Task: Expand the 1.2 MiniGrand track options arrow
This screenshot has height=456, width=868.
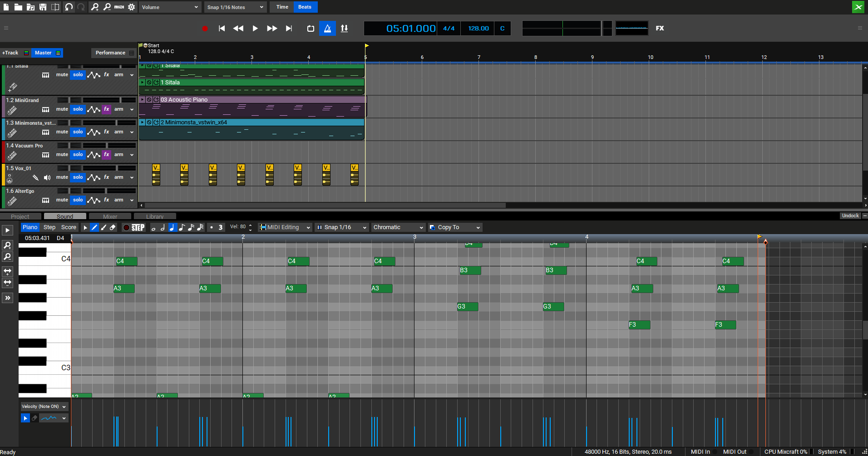Action: (132, 109)
